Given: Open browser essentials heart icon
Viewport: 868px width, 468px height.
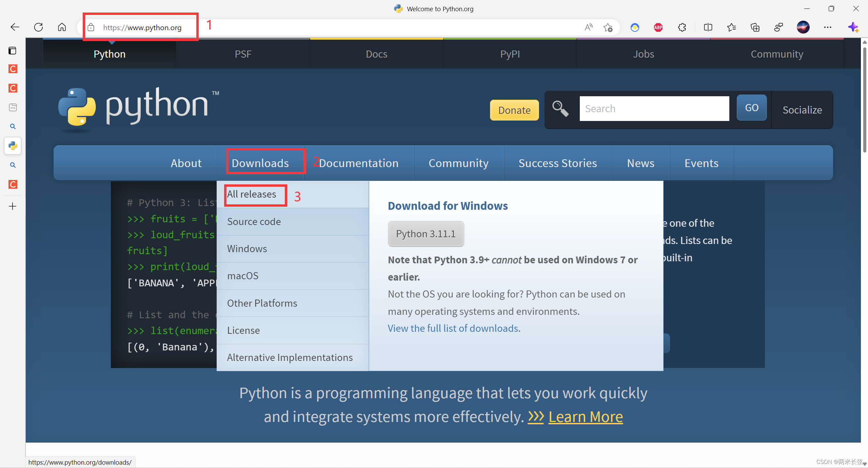Looking at the screenshot, I should coord(779,27).
